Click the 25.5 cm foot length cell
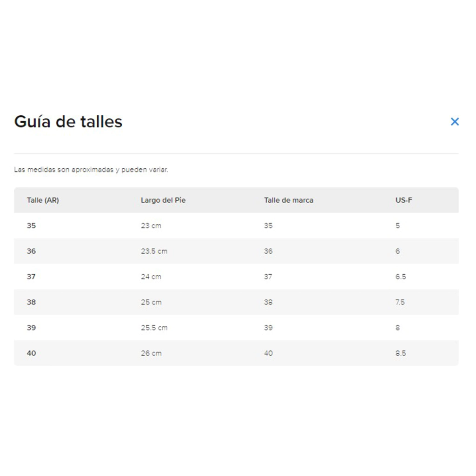This screenshot has width=476, height=476. tap(154, 328)
